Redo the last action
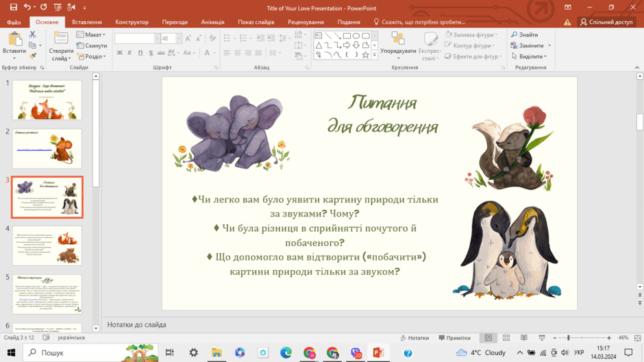 (44, 7)
